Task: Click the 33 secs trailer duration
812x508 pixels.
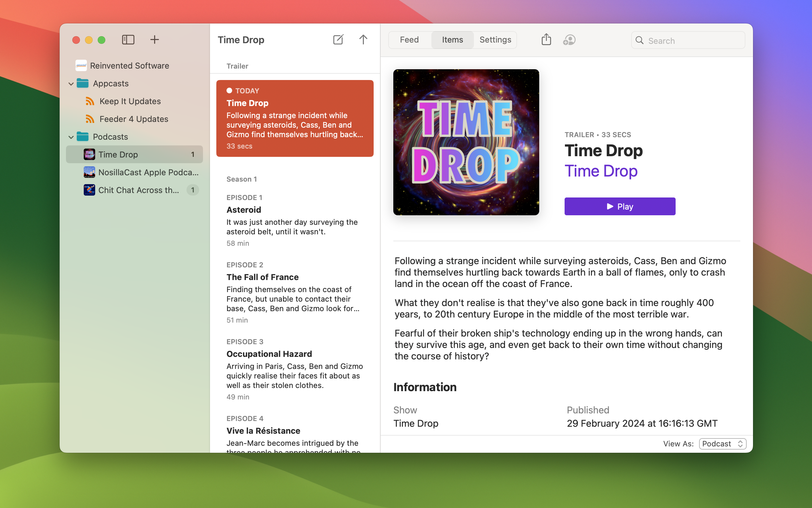Action: tap(239, 146)
